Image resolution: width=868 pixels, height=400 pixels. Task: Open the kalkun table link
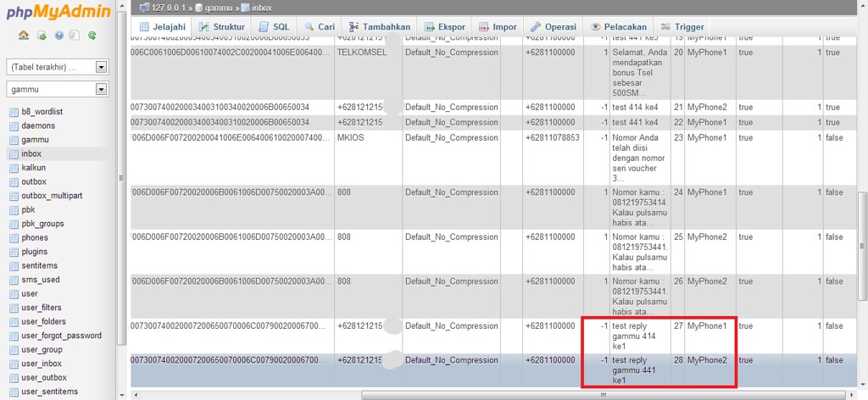33,168
